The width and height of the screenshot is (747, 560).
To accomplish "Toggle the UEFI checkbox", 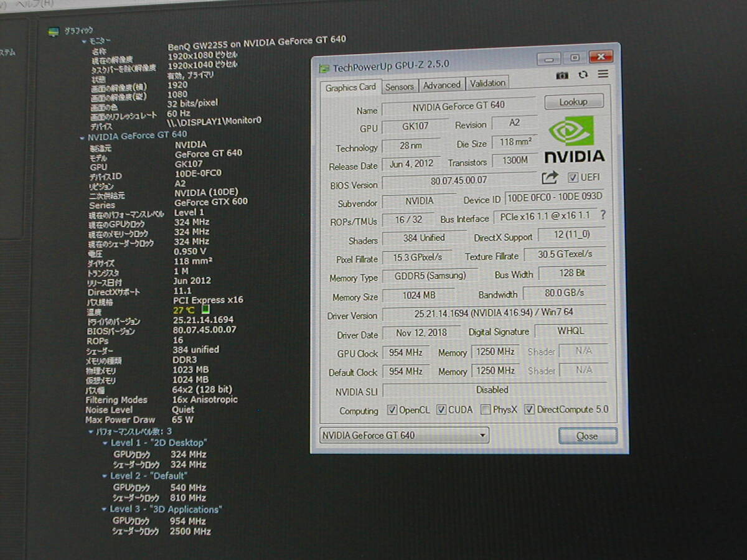I will 573,178.
